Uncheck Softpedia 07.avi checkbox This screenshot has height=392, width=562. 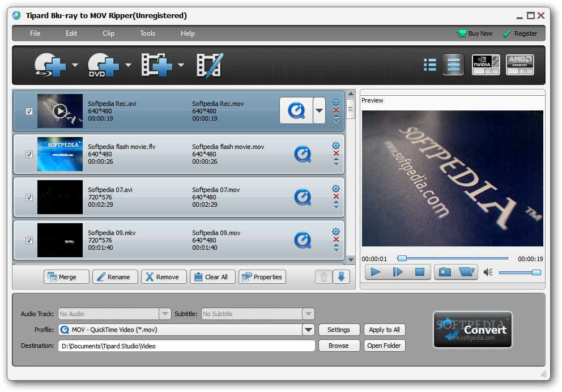[x=29, y=198]
